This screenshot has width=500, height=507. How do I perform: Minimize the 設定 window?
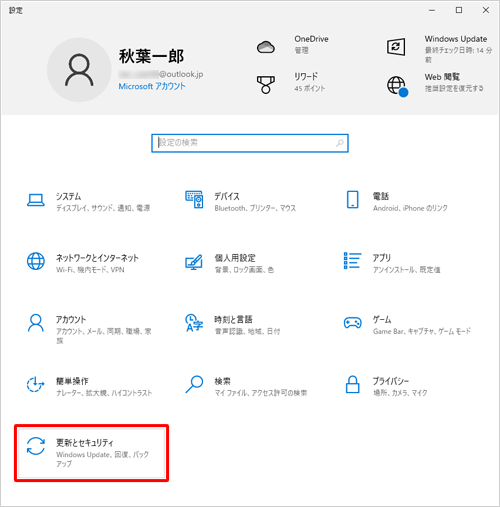(x=432, y=10)
